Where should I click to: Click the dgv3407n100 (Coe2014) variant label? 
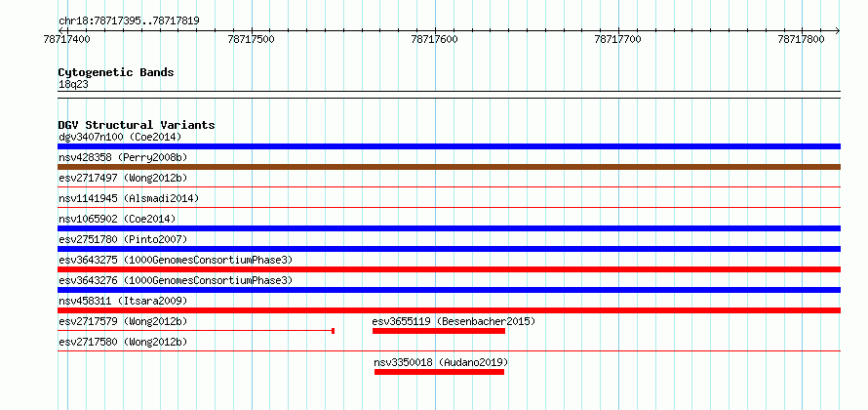click(x=120, y=137)
